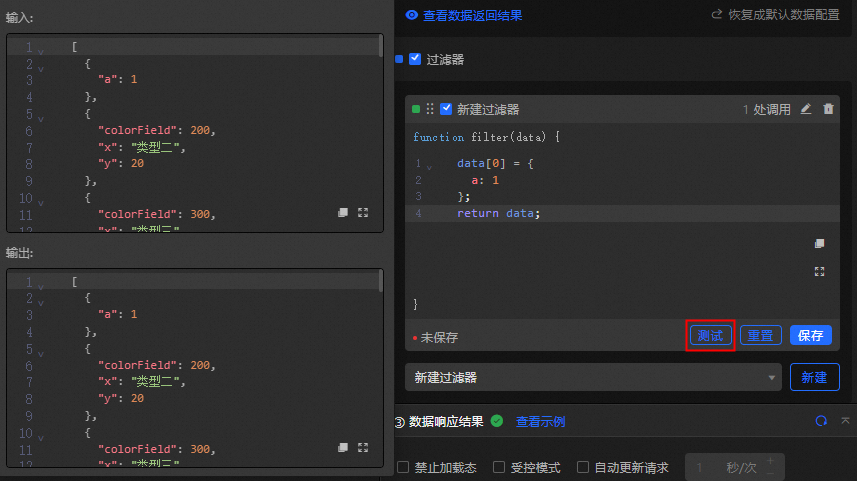Click the drag handle of 新建过滤器 filter

coord(430,109)
